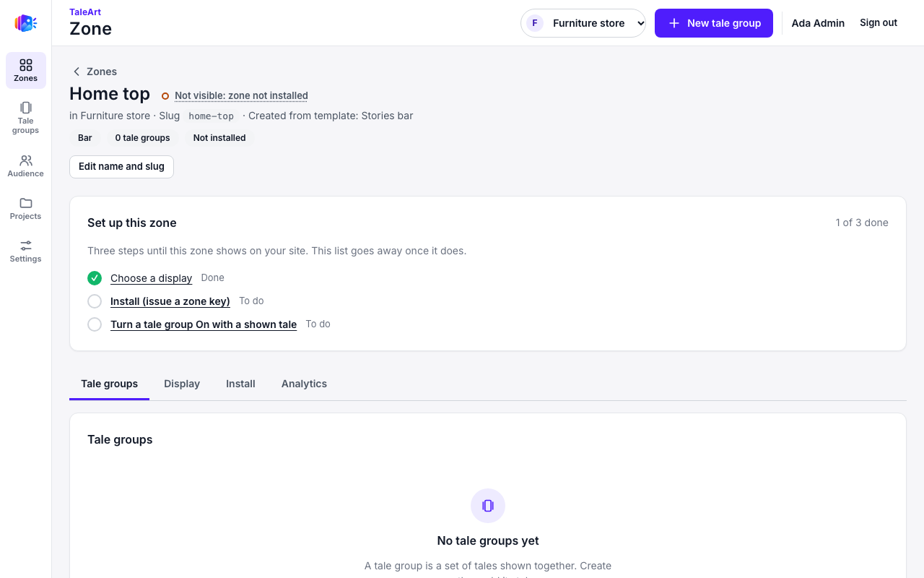924x578 pixels.
Task: Open Zones from the sidebar
Action: point(26,70)
